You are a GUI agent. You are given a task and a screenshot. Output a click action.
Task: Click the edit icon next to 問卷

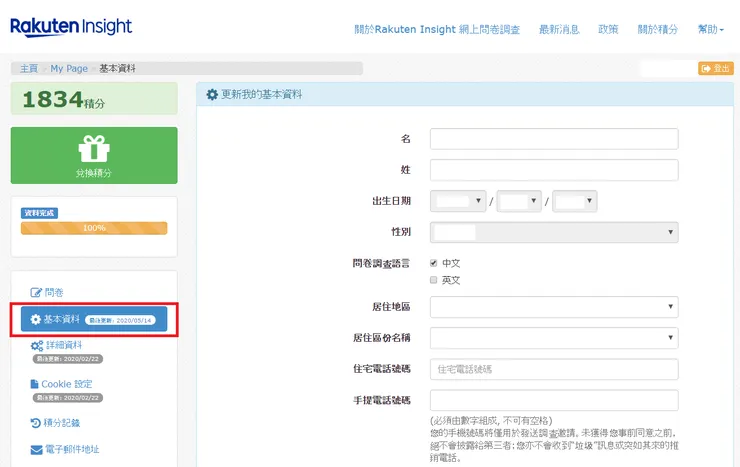point(36,292)
